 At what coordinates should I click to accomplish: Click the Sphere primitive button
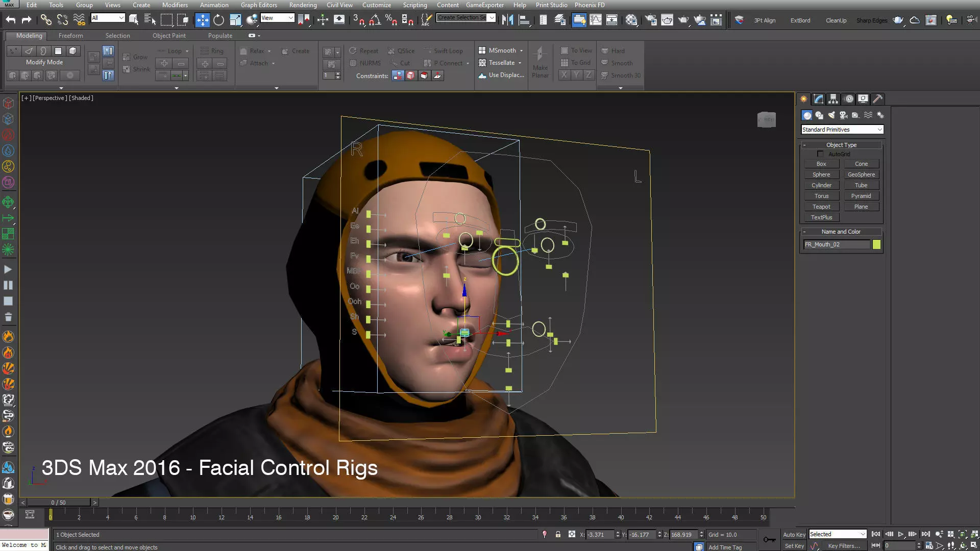coord(821,174)
